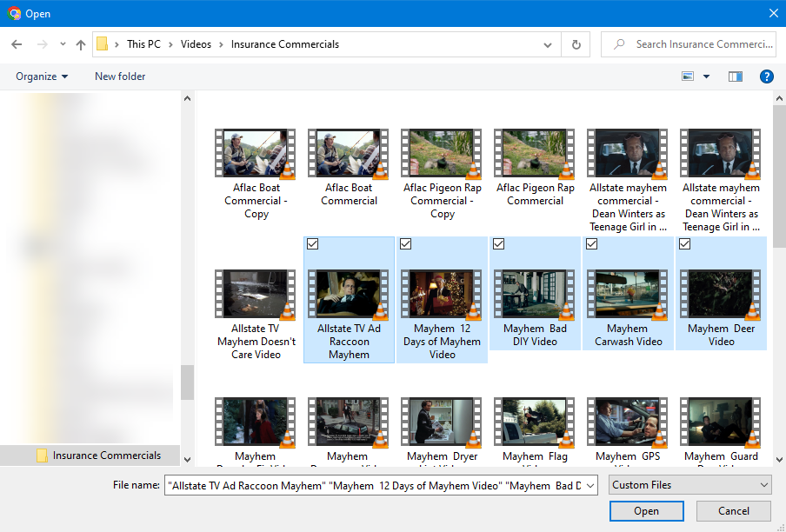786x532 pixels.
Task: Click the folder icon in address bar
Action: click(103, 44)
